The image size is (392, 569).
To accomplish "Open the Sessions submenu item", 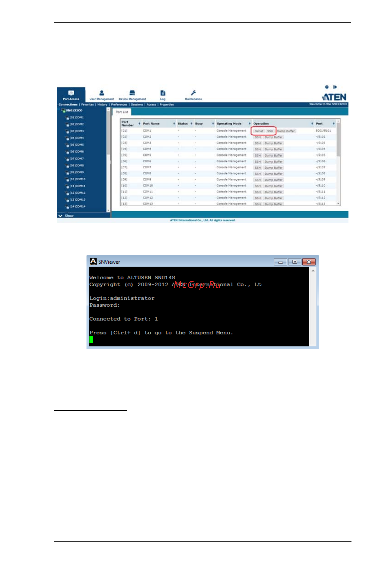I will (x=137, y=104).
